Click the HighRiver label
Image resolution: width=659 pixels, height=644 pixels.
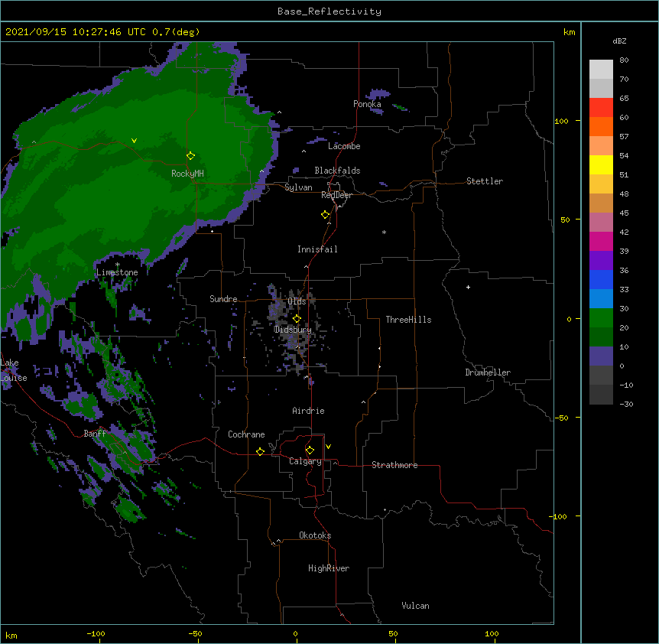329,568
